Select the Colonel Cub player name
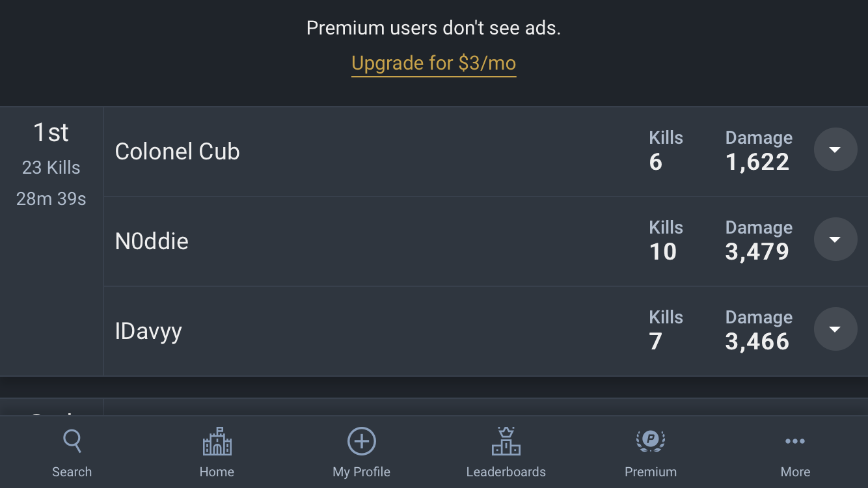The image size is (868, 488). pos(178,152)
